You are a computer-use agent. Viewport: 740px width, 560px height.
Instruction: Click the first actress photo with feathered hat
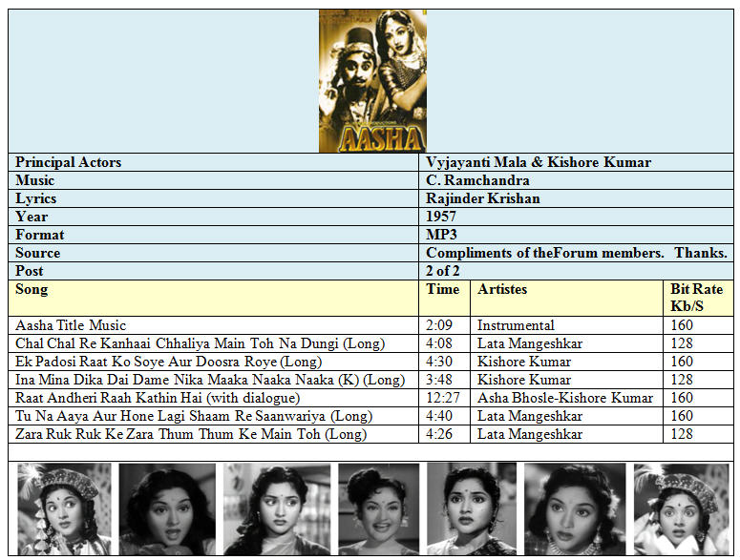click(65, 508)
